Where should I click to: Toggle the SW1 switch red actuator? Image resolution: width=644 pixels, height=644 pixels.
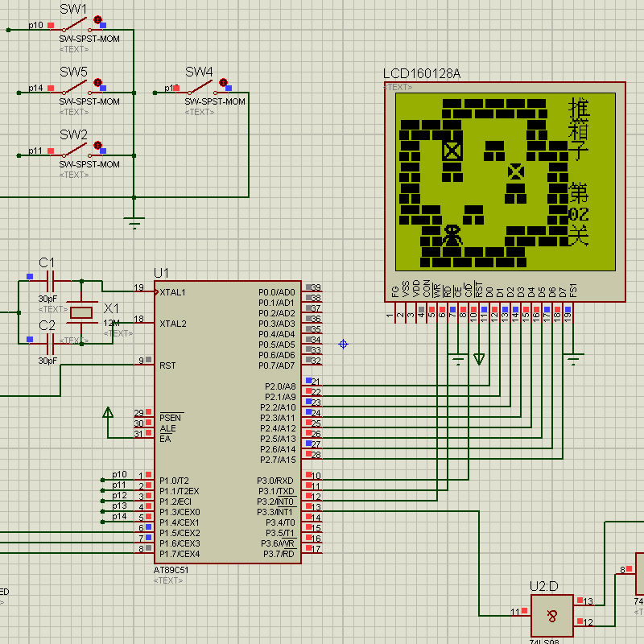tap(97, 19)
